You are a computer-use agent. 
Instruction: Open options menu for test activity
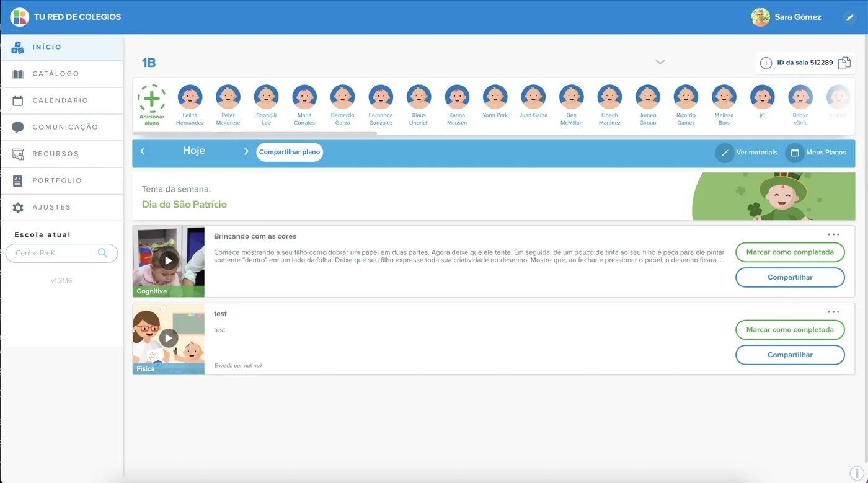833,312
